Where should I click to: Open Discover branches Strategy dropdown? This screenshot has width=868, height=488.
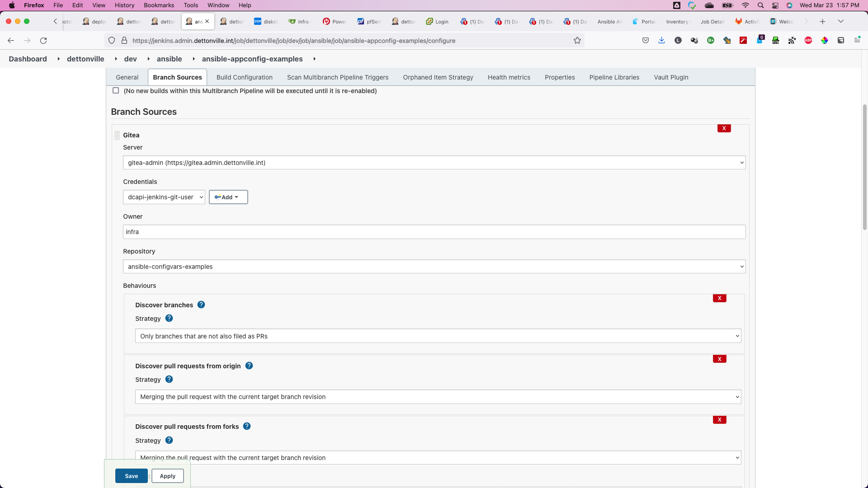pyautogui.click(x=438, y=336)
